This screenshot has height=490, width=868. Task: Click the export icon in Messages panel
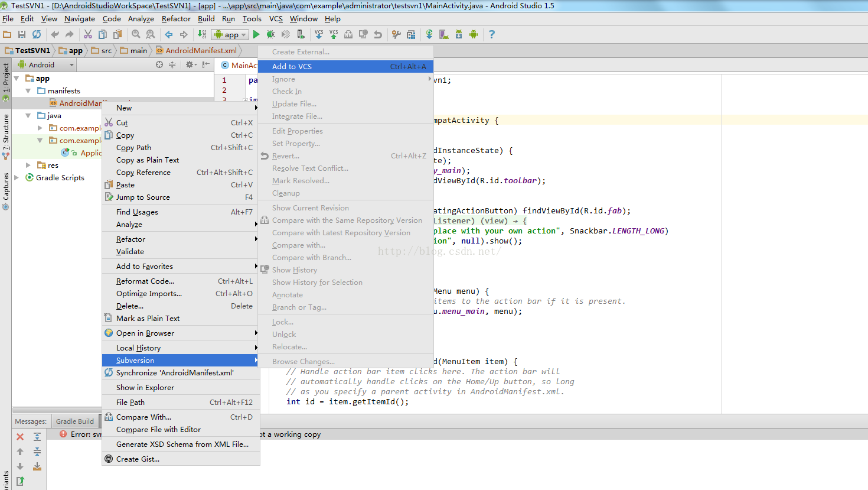pyautogui.click(x=20, y=481)
